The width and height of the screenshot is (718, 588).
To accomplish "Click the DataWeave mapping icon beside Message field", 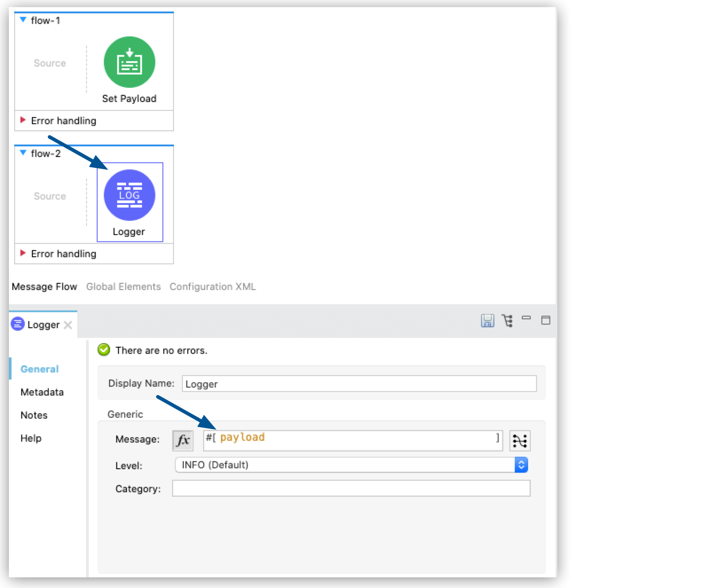I will click(520, 440).
